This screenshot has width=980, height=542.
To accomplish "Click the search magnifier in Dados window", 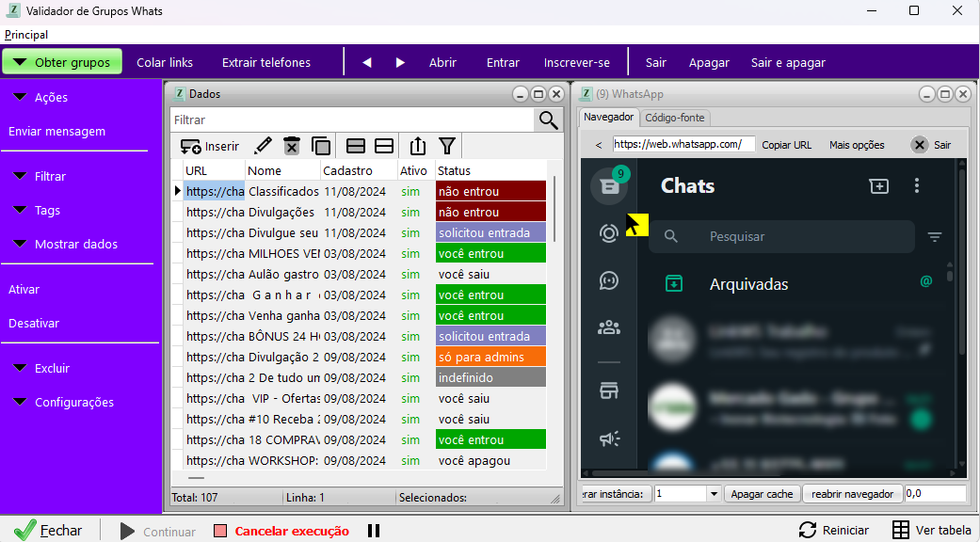I will (548, 120).
